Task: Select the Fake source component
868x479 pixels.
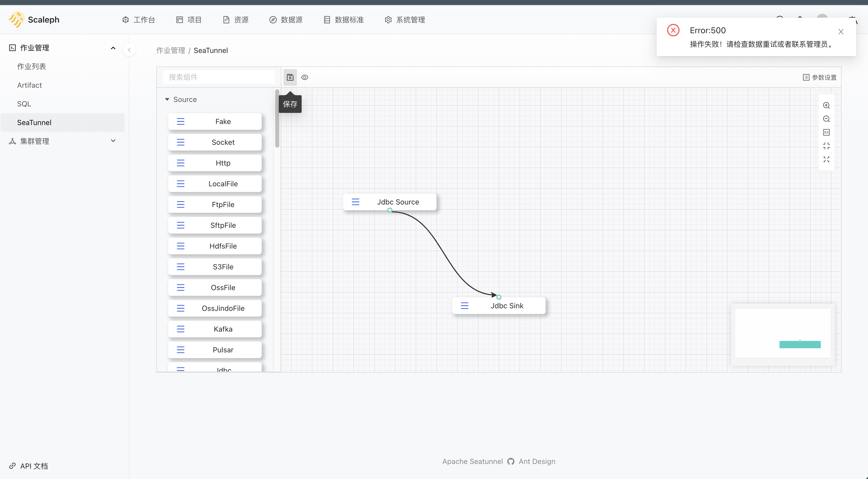Action: [215, 121]
